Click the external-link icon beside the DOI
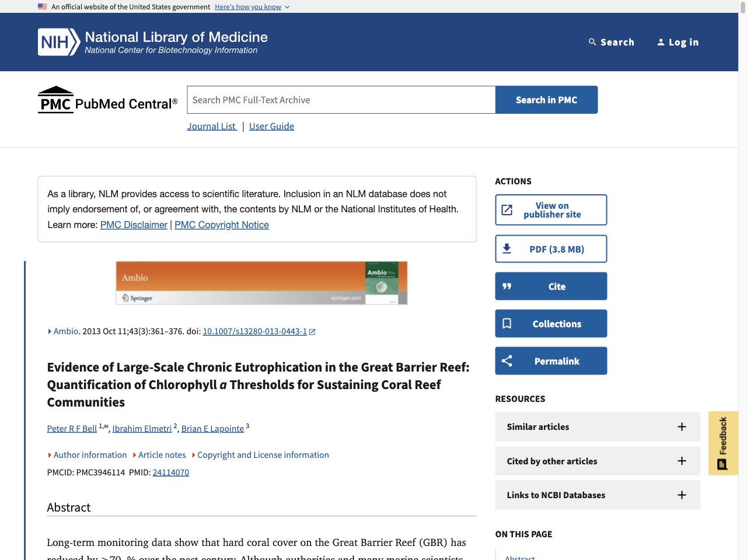 pos(312,331)
